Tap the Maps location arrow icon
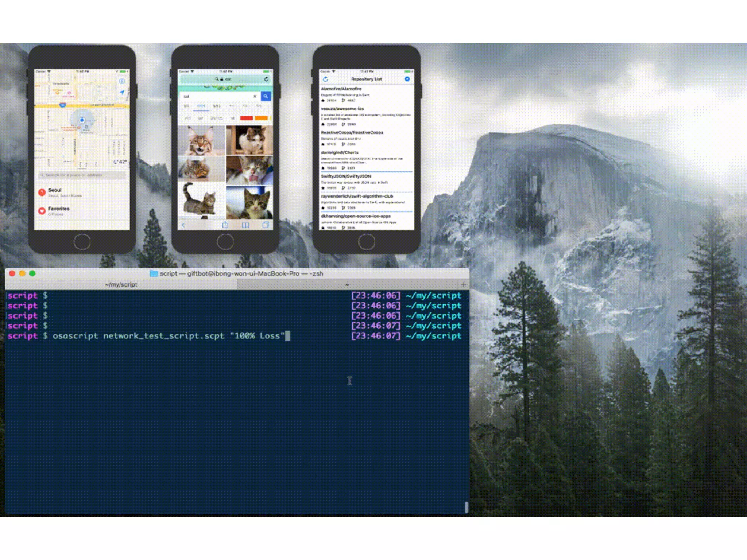Viewport: 747px width, 560px height. point(122,93)
